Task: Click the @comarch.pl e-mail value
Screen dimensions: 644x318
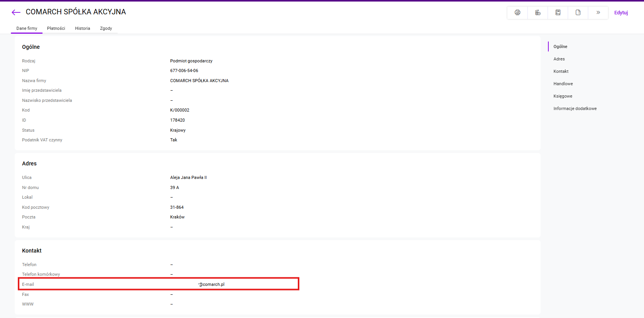Action: (x=211, y=284)
